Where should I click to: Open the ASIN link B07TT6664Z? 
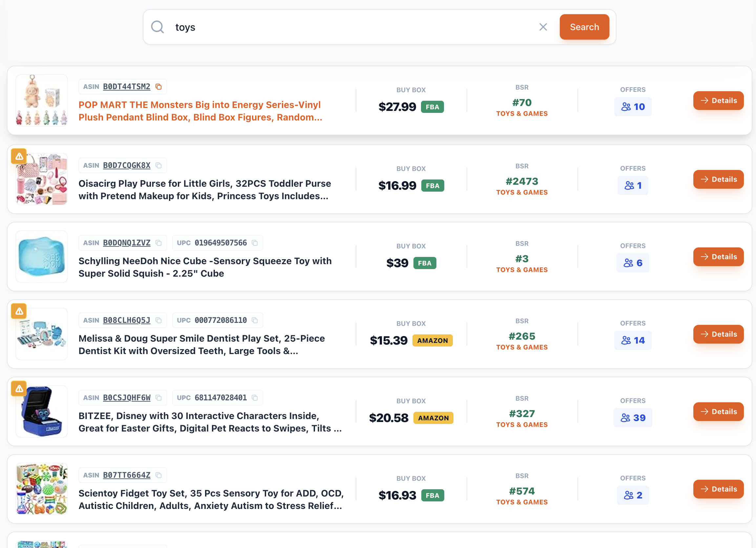tap(126, 475)
